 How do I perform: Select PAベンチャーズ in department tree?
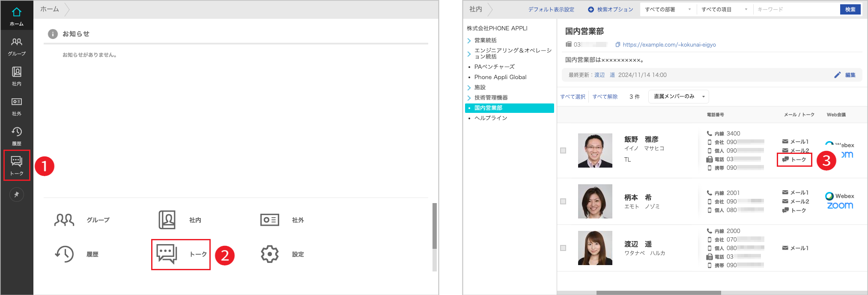(495, 67)
